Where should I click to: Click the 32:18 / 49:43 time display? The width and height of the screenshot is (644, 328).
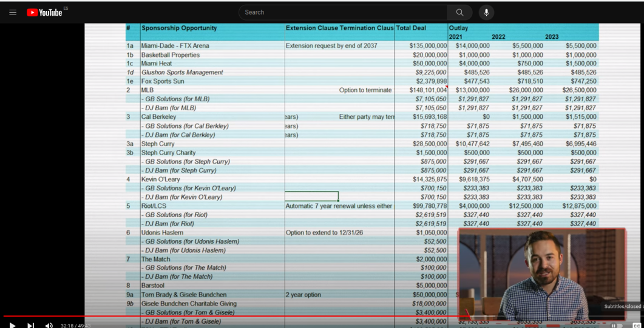(76, 326)
